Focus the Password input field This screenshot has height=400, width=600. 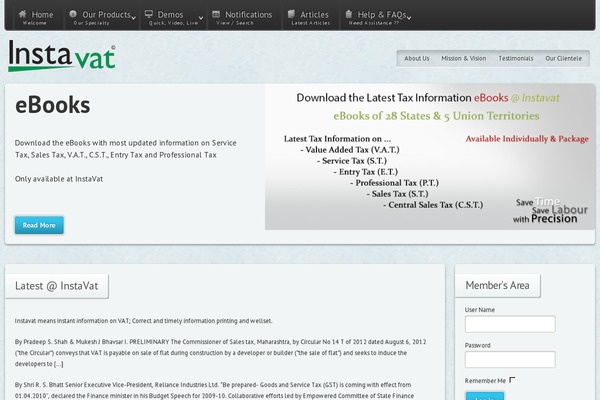point(510,359)
